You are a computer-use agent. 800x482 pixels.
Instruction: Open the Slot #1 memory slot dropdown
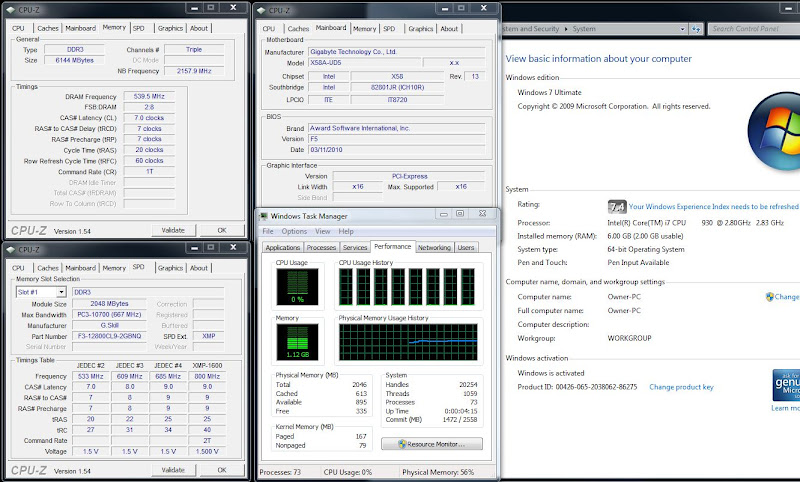(x=60, y=292)
